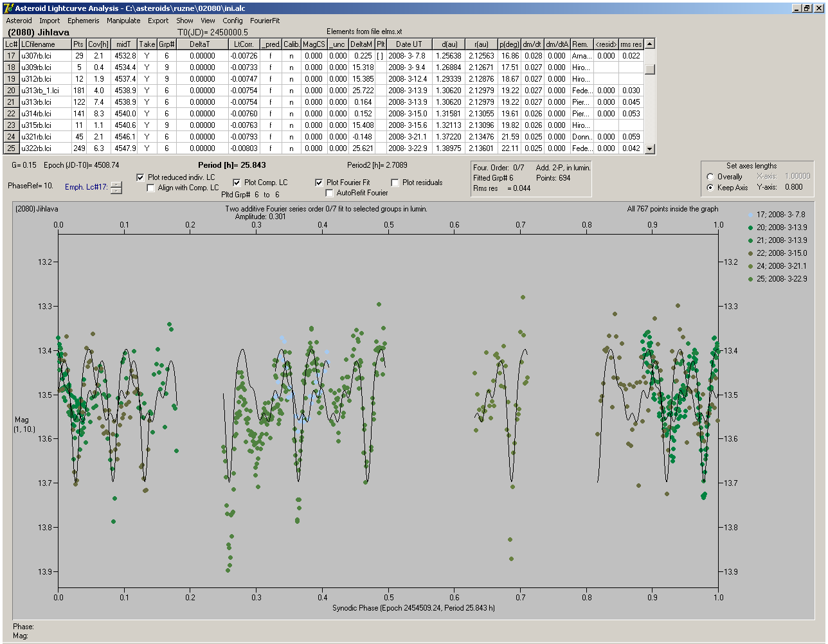Open the Asteroid menu

coord(19,21)
